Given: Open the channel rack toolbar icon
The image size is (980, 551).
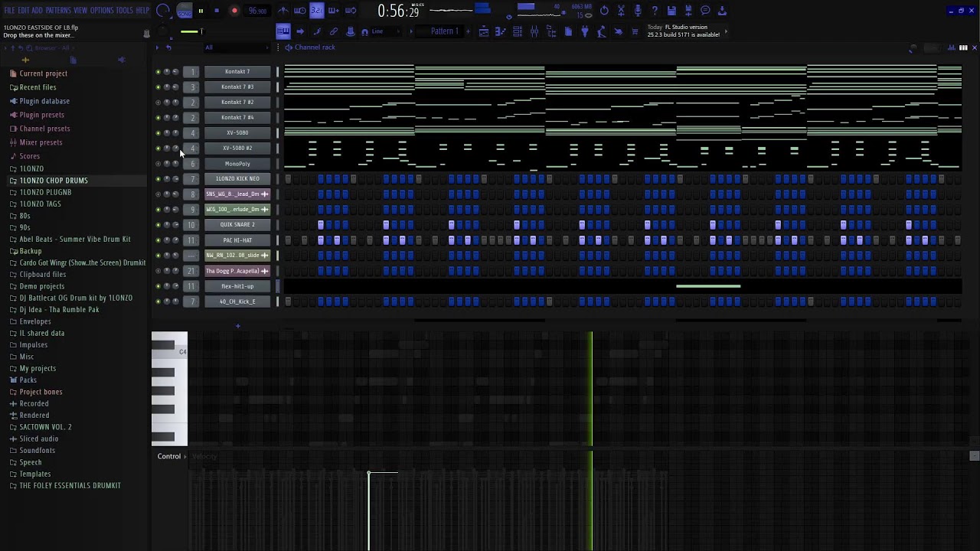Looking at the screenshot, I should [518, 31].
